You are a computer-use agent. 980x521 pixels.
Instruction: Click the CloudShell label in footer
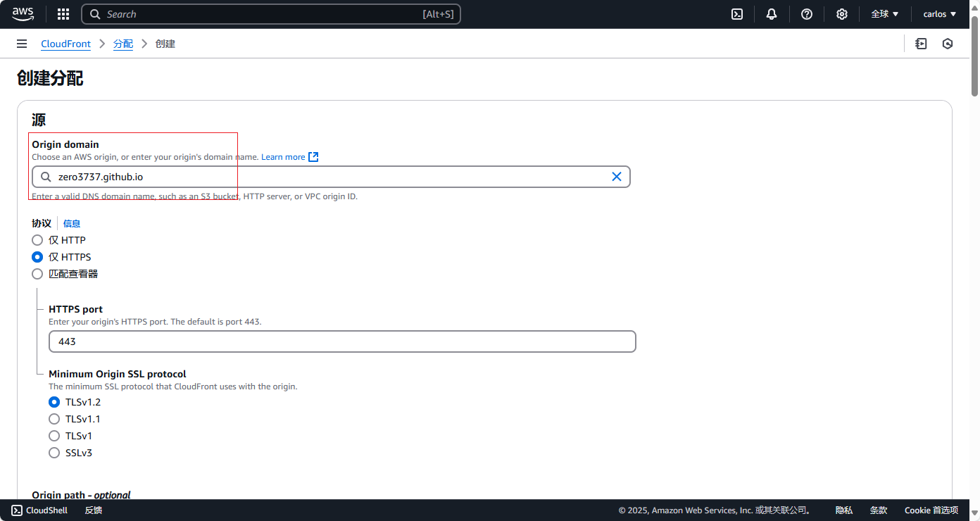coord(46,510)
